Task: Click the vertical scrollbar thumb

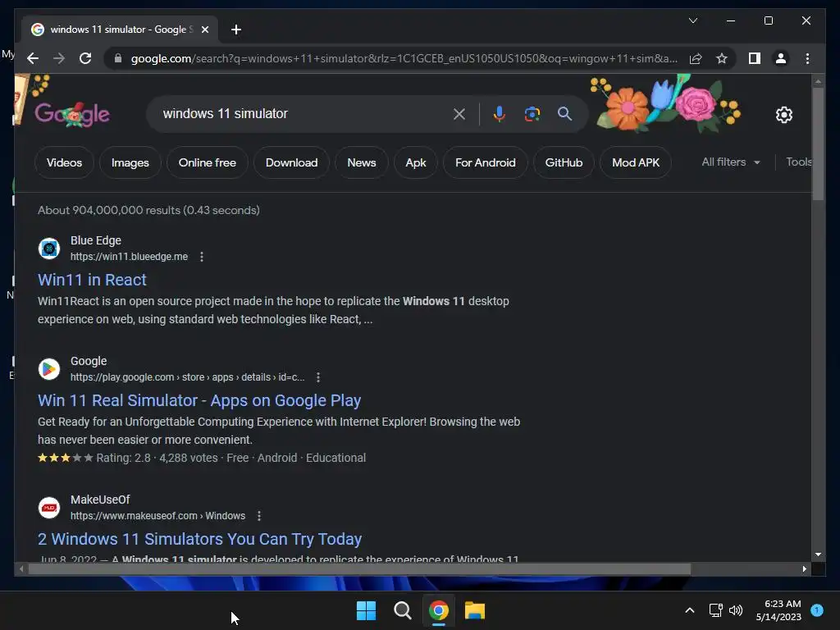Action: tap(818, 144)
